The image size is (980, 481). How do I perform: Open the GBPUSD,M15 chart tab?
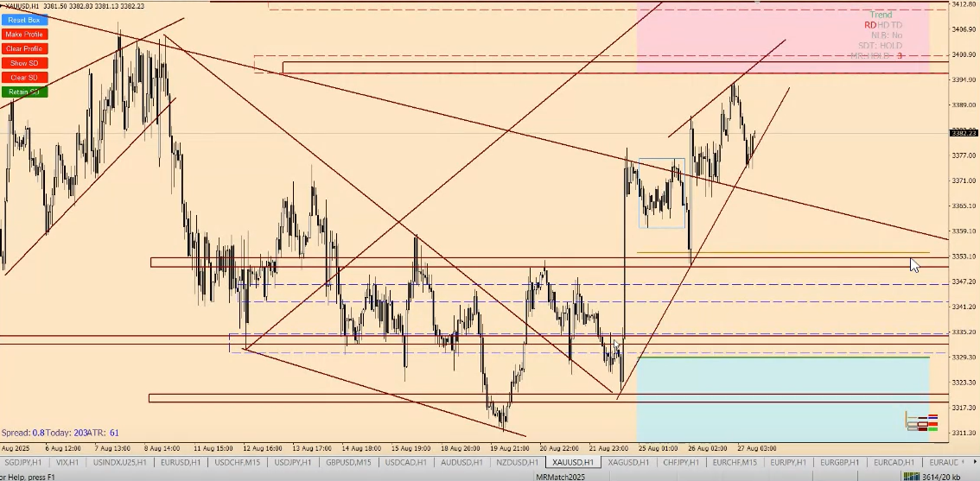[x=349, y=463]
